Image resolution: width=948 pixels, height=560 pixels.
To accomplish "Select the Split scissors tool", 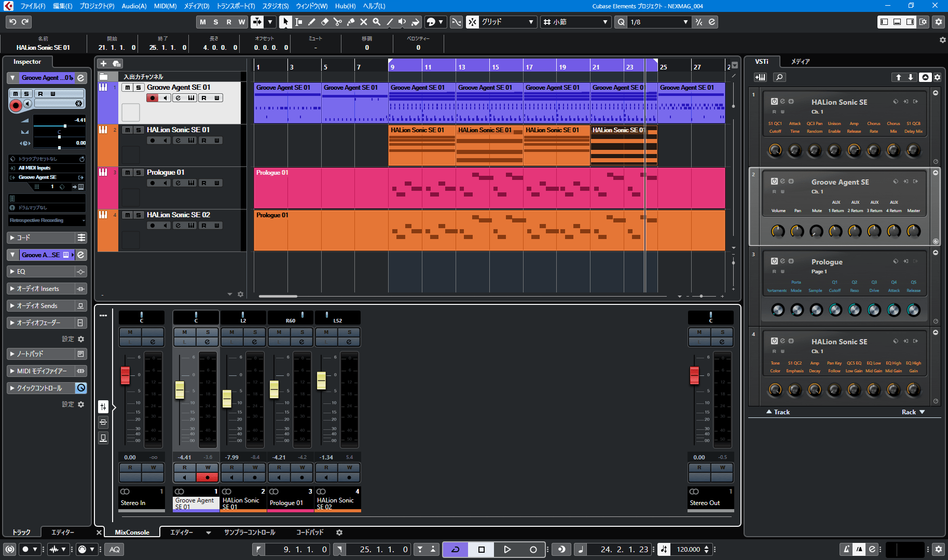I will pyautogui.click(x=338, y=22).
